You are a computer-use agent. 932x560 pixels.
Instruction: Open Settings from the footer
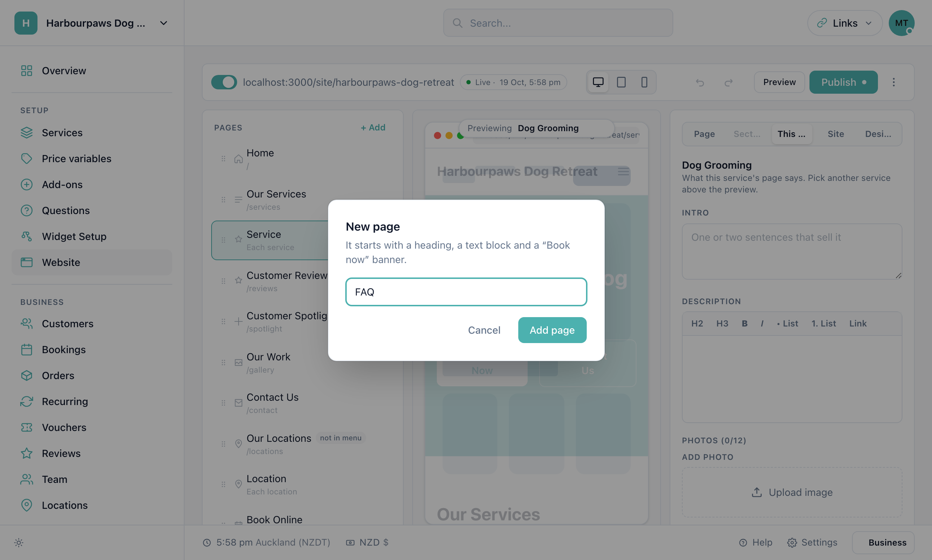[x=812, y=543]
